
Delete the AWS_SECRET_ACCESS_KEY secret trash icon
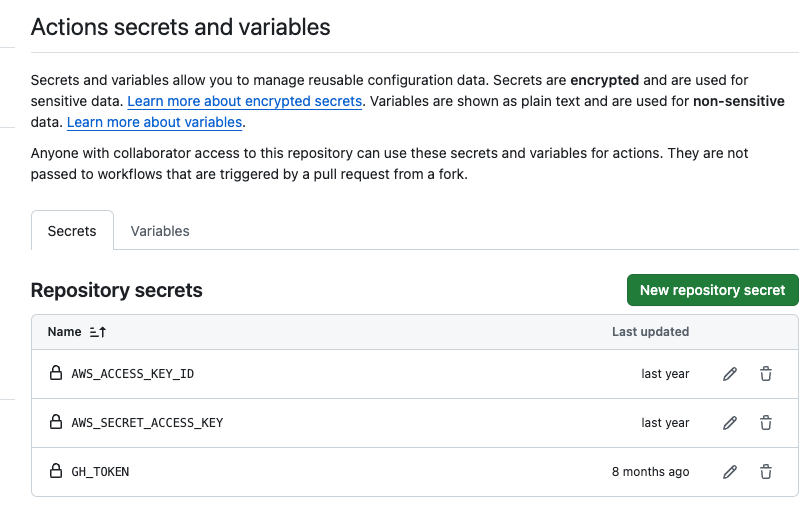pos(766,423)
